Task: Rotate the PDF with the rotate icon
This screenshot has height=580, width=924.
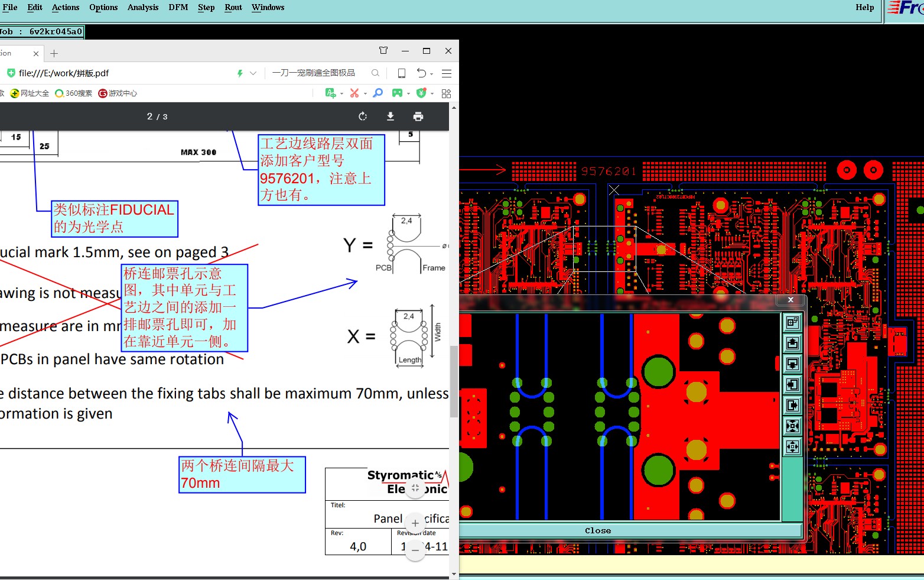Action: coord(363,116)
